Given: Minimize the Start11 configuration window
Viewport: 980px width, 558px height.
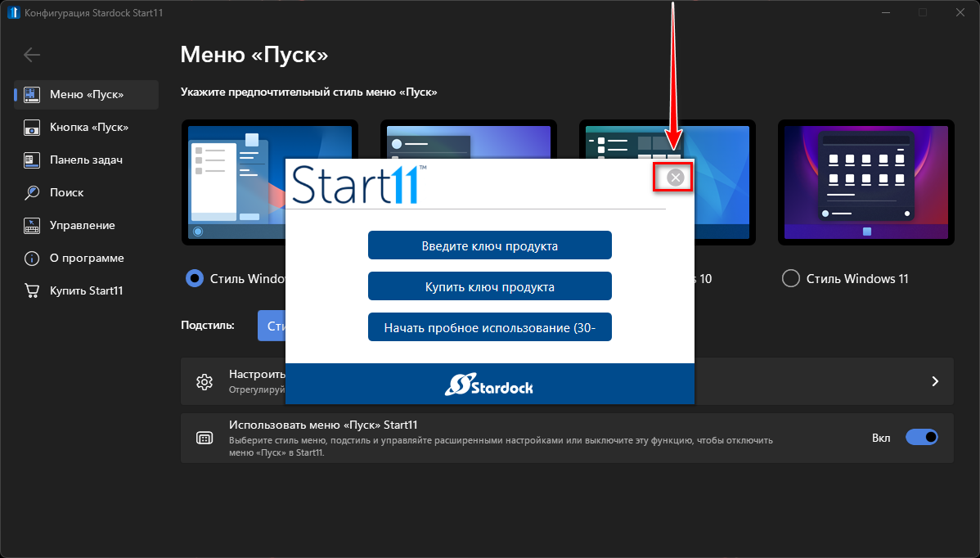Looking at the screenshot, I should click(885, 12).
